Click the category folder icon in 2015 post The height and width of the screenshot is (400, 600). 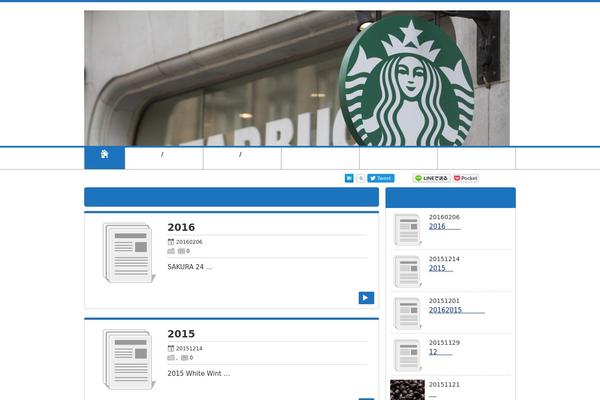(171, 358)
